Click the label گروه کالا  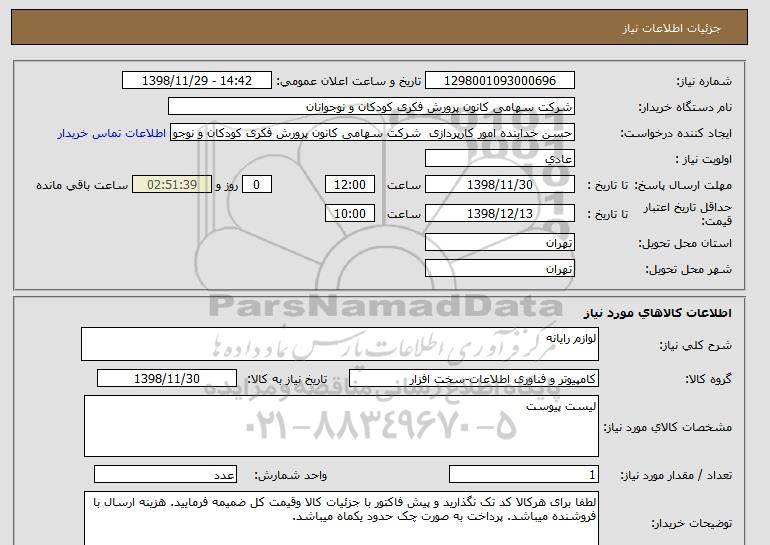(x=708, y=379)
